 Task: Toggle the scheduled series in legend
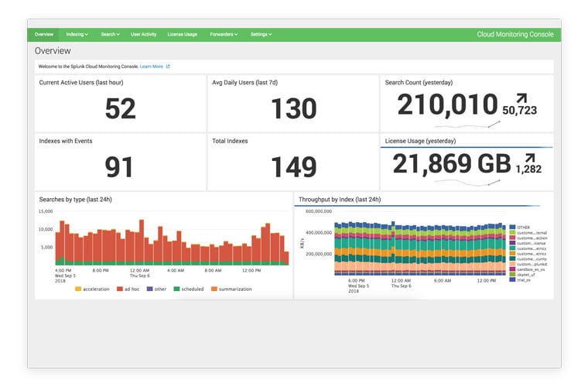point(176,289)
